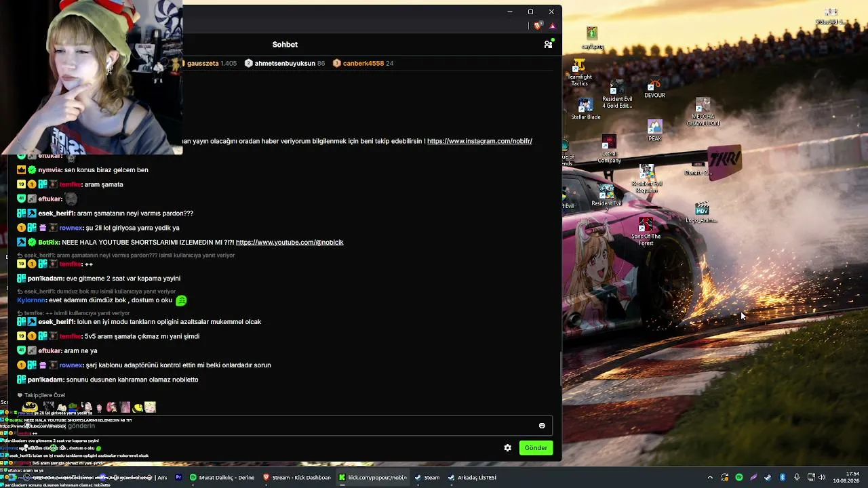Click pan1kadam's 'sonunu dusunen' chat message

[x=132, y=380]
